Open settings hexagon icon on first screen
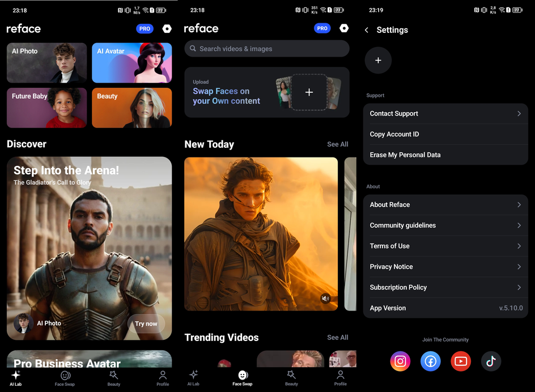 click(167, 29)
